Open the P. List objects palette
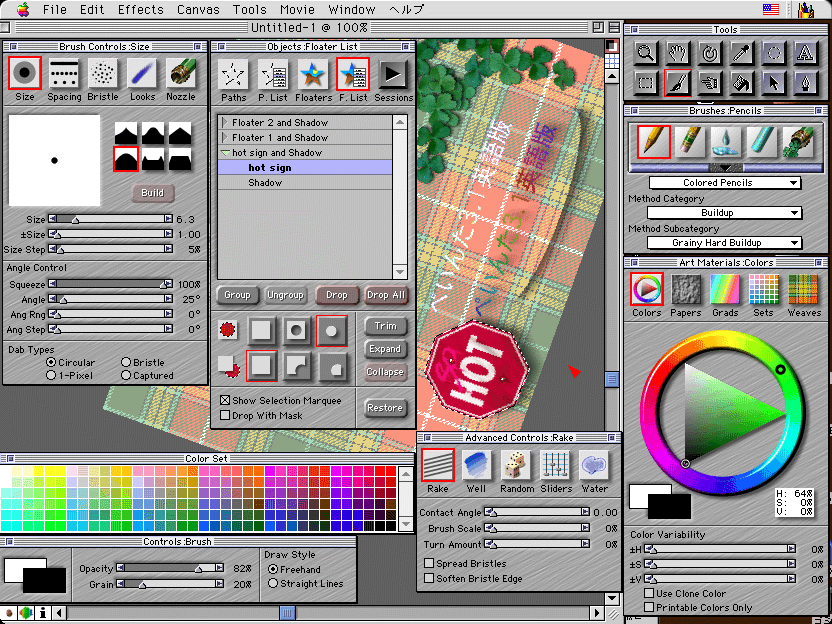This screenshot has height=624, width=832. coord(273,80)
